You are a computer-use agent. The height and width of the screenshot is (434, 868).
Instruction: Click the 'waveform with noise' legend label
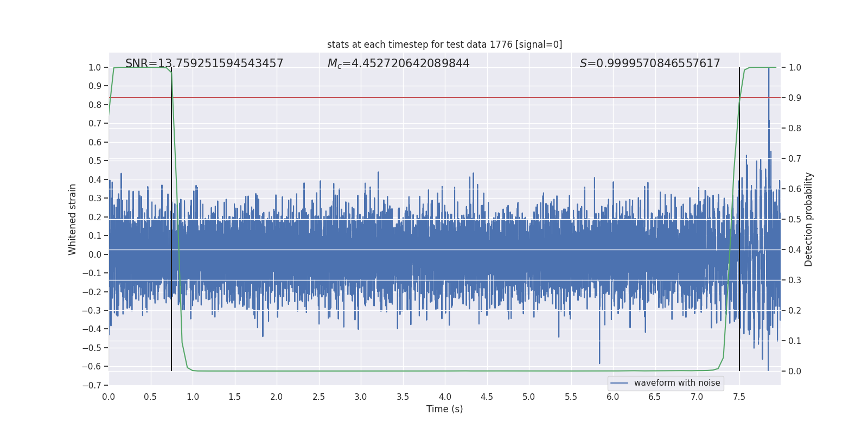(677, 383)
